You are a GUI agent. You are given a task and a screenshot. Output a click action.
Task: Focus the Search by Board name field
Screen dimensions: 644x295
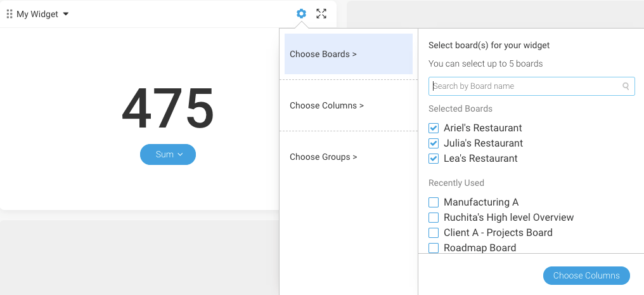[531, 86]
